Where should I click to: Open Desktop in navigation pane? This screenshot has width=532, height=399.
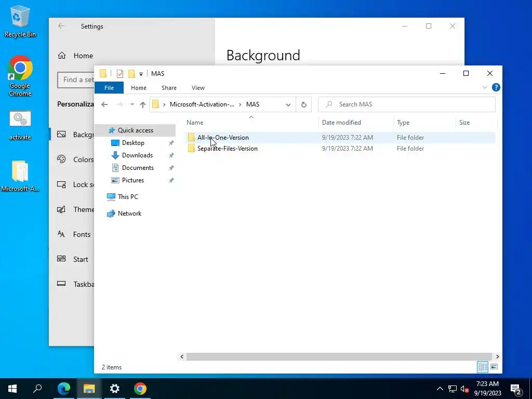point(133,143)
